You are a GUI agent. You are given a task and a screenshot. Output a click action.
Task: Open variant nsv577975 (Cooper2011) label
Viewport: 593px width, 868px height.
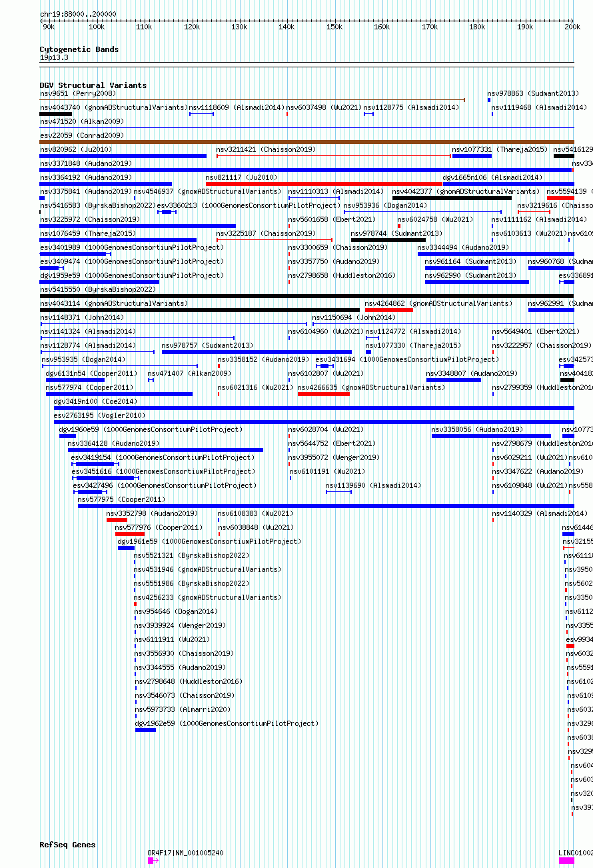122,500
